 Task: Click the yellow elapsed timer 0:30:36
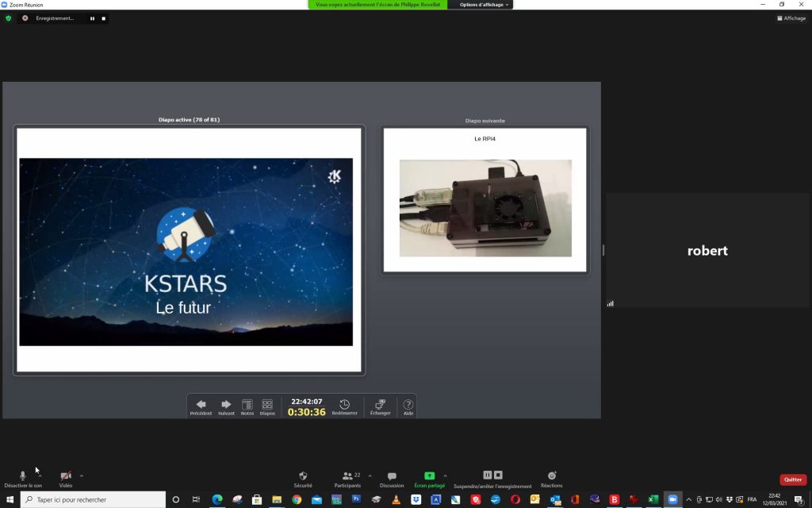(307, 412)
